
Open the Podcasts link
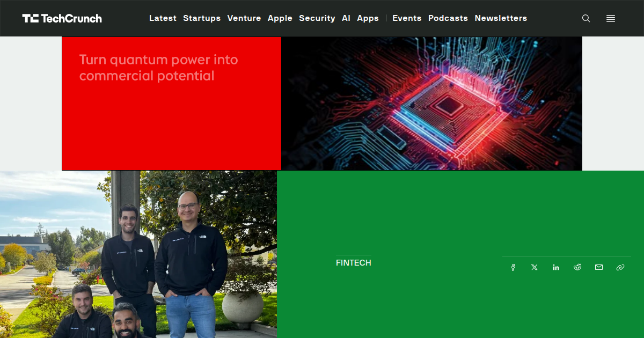(448, 18)
